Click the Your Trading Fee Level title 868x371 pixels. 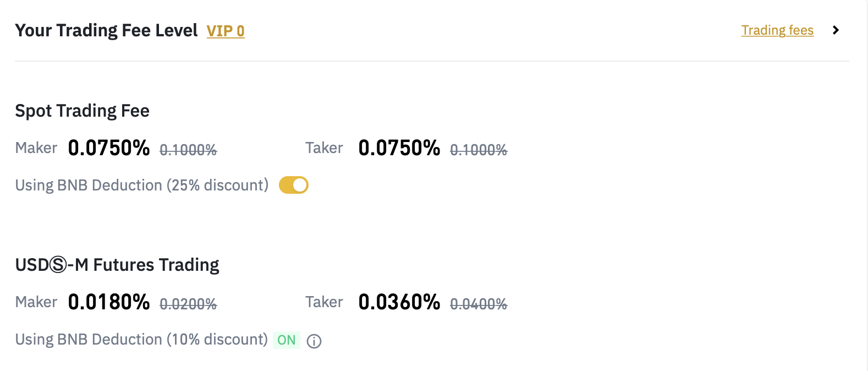point(106,30)
